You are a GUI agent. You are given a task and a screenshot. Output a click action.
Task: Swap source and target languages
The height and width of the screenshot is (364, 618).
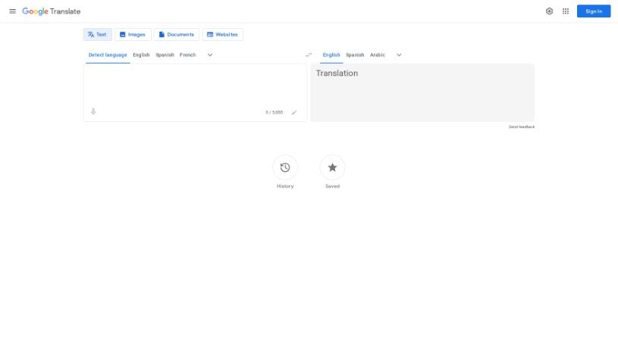point(309,55)
